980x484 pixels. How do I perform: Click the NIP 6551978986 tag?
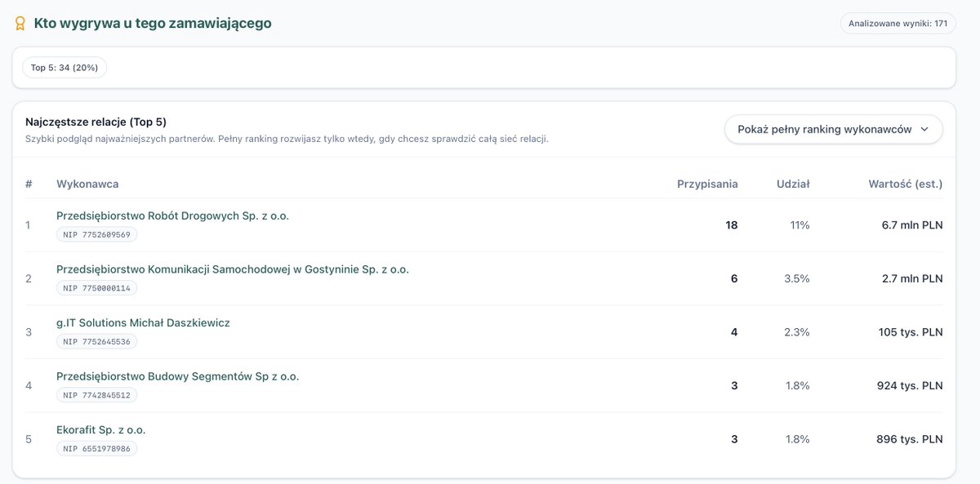tap(96, 448)
